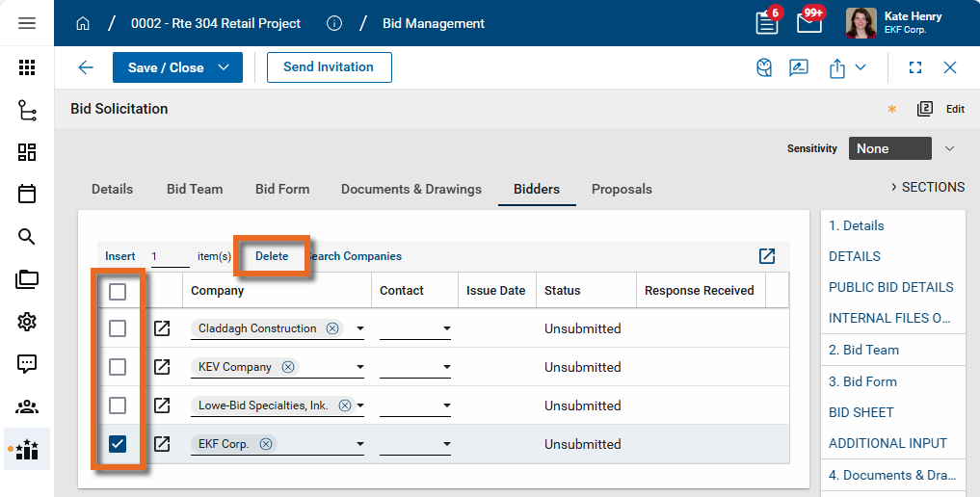Click the Delete link

tap(272, 256)
